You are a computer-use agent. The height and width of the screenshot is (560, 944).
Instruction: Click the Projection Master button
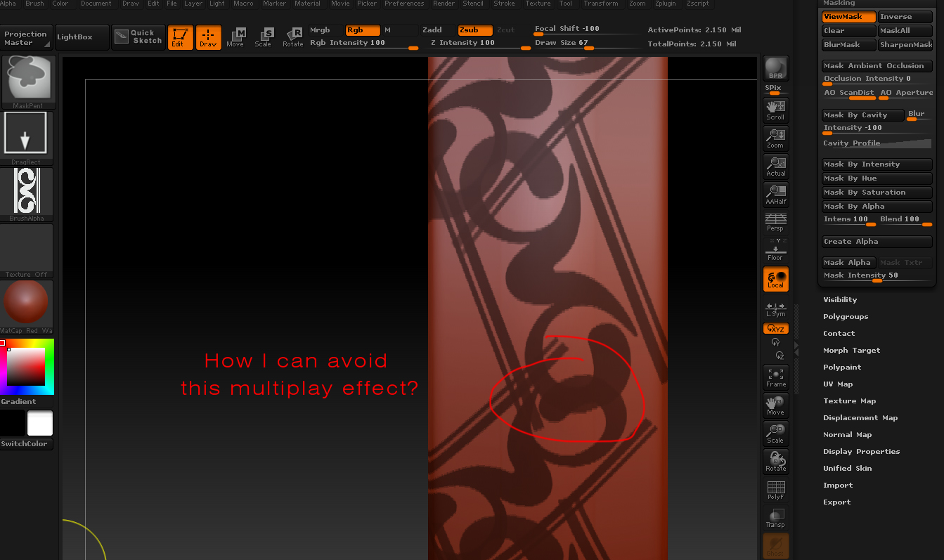point(26,38)
